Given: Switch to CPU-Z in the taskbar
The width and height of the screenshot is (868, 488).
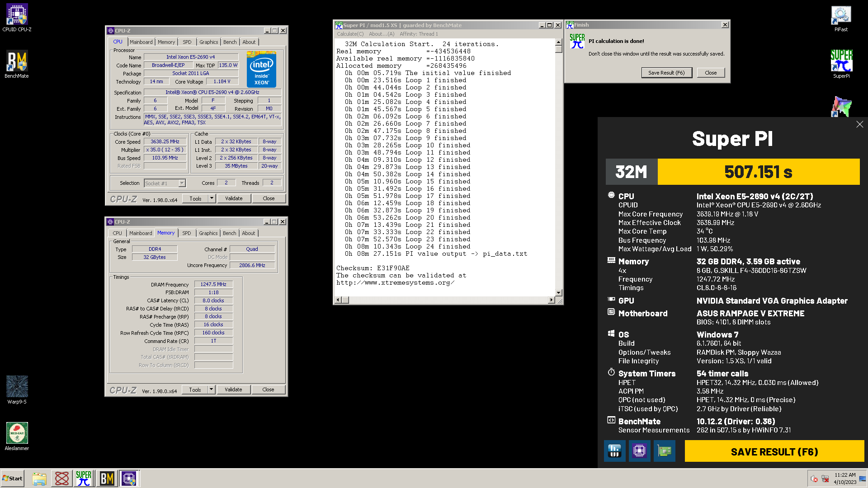Looking at the screenshot, I should coord(129,479).
